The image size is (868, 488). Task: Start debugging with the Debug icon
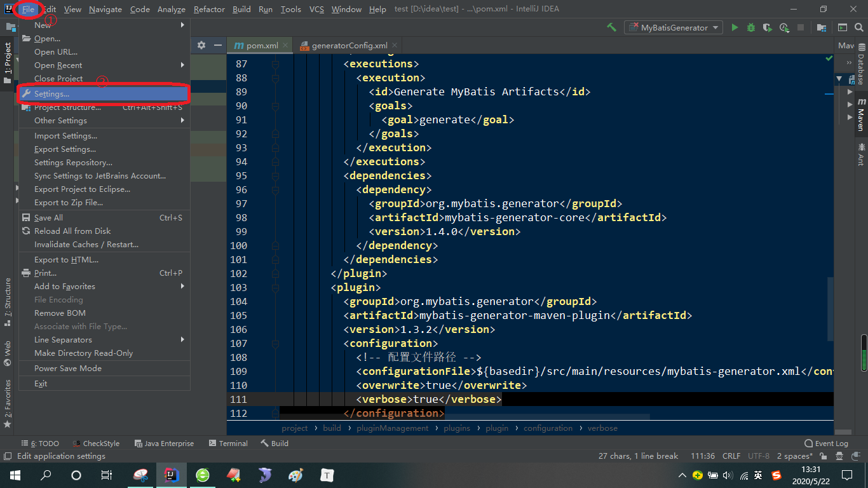[750, 27]
